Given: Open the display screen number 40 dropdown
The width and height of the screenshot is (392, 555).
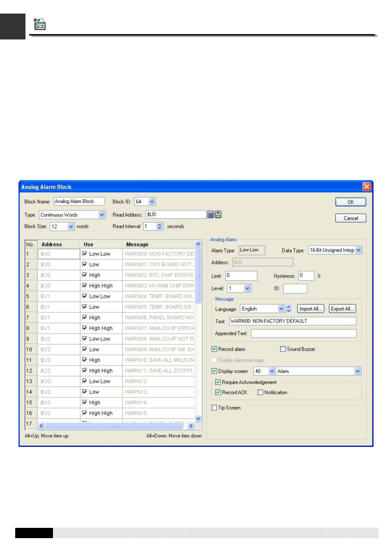Looking at the screenshot, I should (272, 371).
